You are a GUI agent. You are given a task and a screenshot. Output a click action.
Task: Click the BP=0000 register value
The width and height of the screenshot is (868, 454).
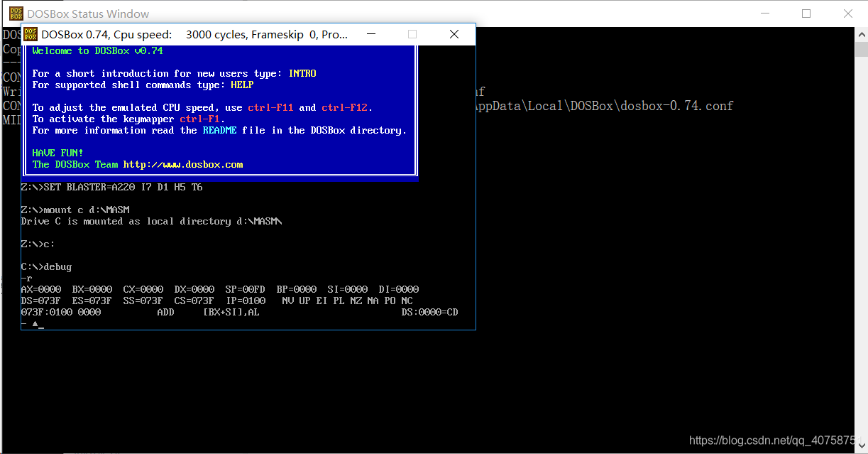pos(296,289)
